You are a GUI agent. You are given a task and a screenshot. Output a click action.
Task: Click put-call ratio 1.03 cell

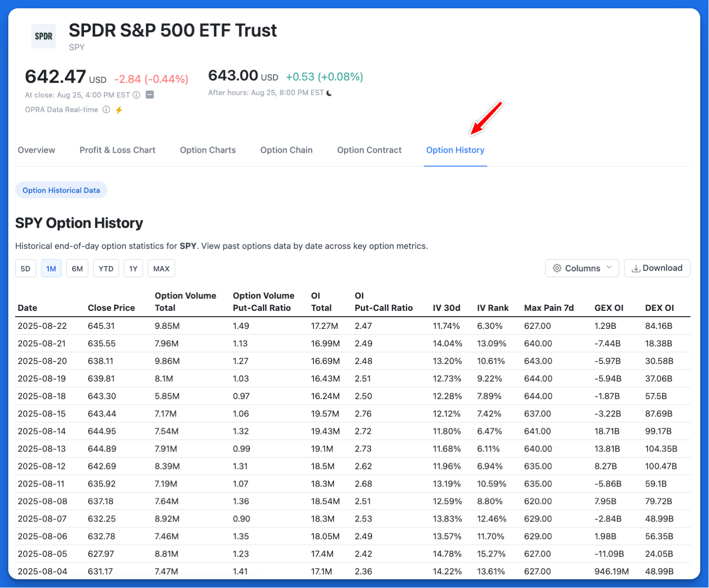tap(241, 379)
